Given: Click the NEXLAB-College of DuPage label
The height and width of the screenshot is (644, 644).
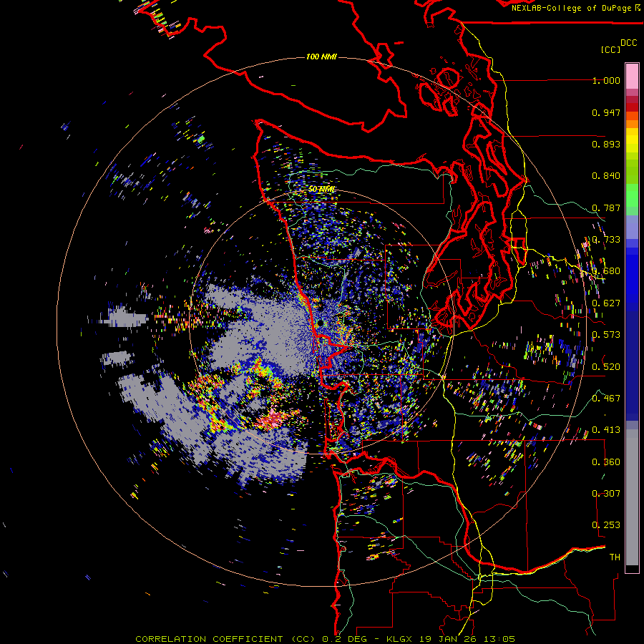Looking at the screenshot, I should [572, 8].
